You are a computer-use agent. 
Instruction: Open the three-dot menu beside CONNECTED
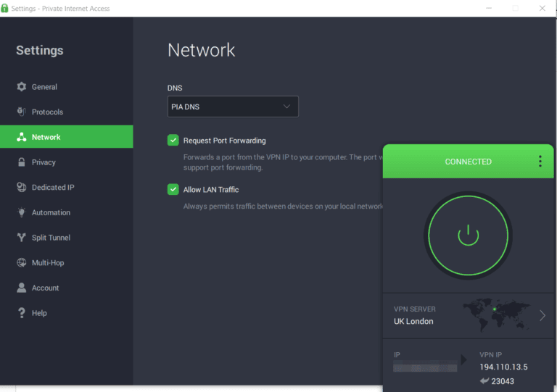(x=540, y=162)
